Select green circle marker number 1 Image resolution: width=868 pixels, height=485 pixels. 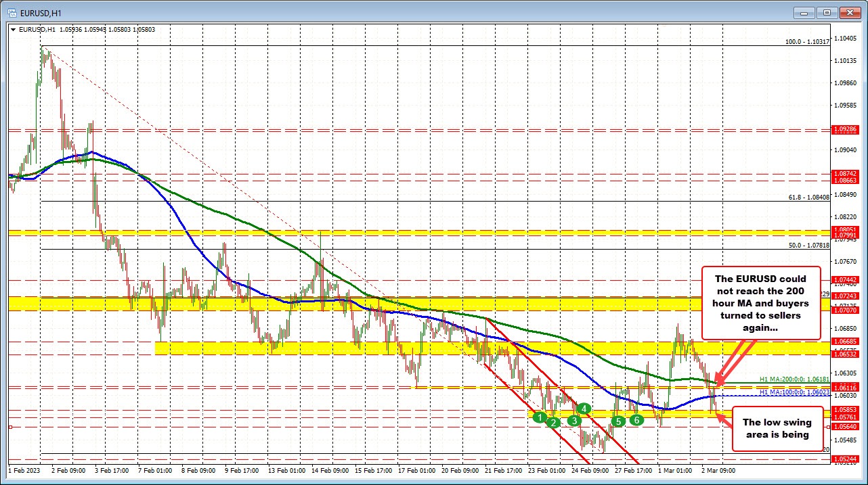click(539, 417)
